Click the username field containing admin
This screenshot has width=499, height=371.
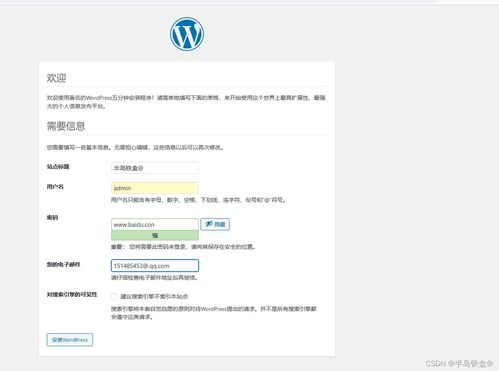click(155, 188)
